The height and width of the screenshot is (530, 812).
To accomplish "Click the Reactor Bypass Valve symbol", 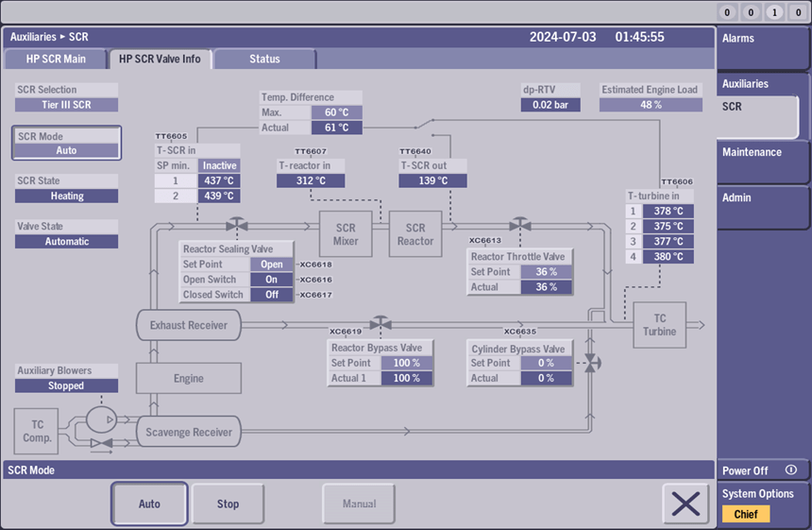I will (x=381, y=324).
